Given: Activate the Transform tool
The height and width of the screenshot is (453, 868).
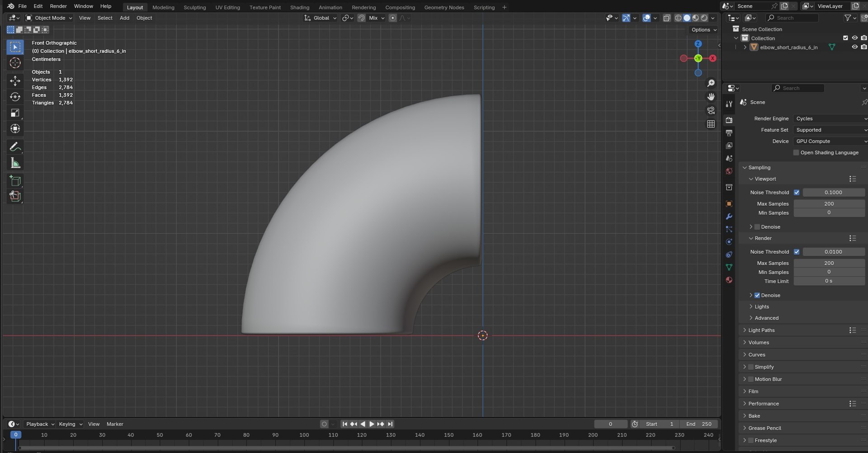Looking at the screenshot, I should pos(15,129).
